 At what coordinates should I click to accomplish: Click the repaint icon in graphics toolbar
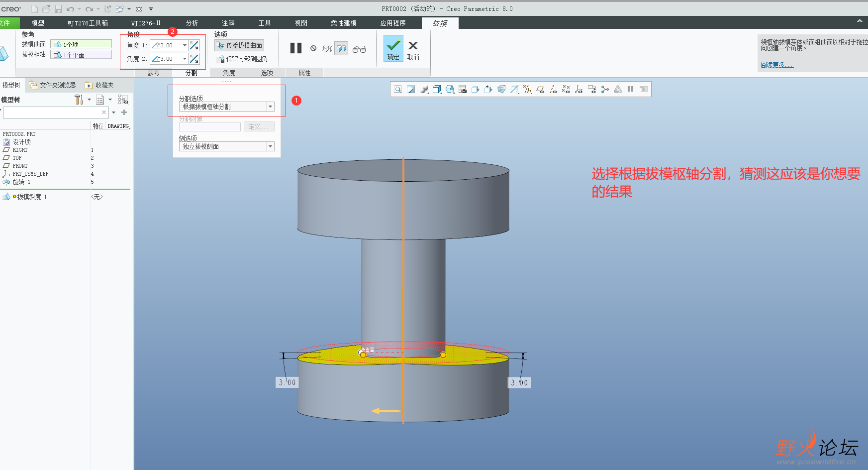pos(411,89)
